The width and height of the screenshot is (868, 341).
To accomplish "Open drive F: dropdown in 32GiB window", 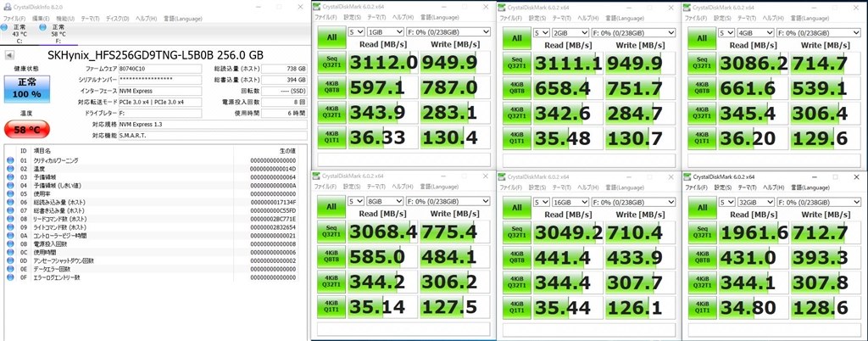I will coord(818,202).
